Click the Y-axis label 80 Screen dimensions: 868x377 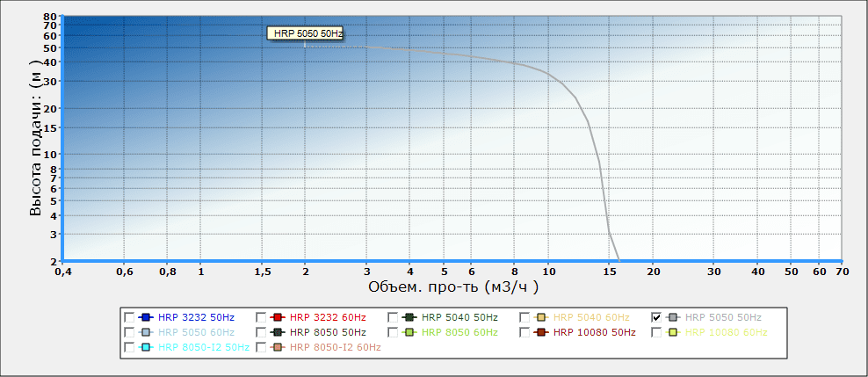pyautogui.click(x=50, y=17)
